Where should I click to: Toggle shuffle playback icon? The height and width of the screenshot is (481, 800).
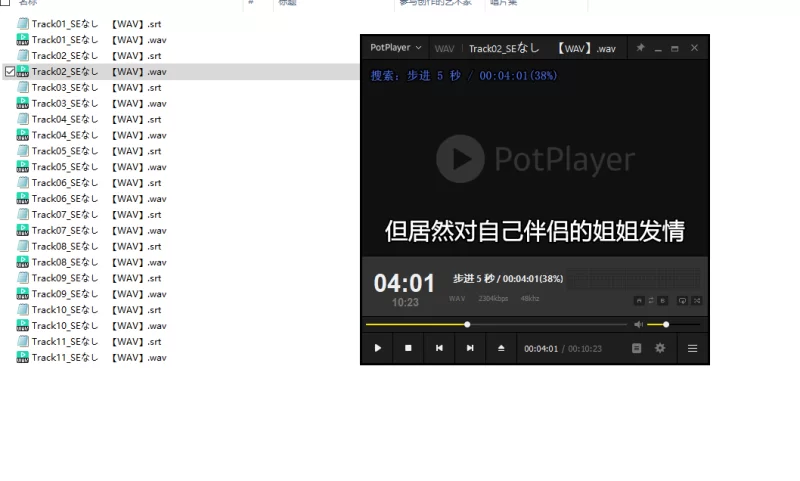696,301
